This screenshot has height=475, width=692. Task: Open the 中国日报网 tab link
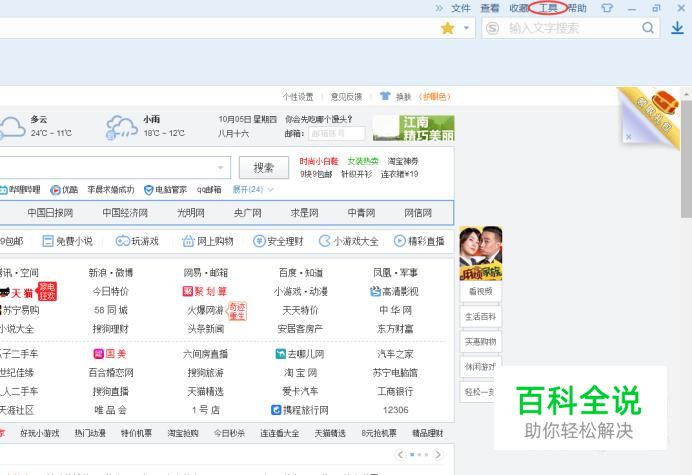(x=50, y=213)
